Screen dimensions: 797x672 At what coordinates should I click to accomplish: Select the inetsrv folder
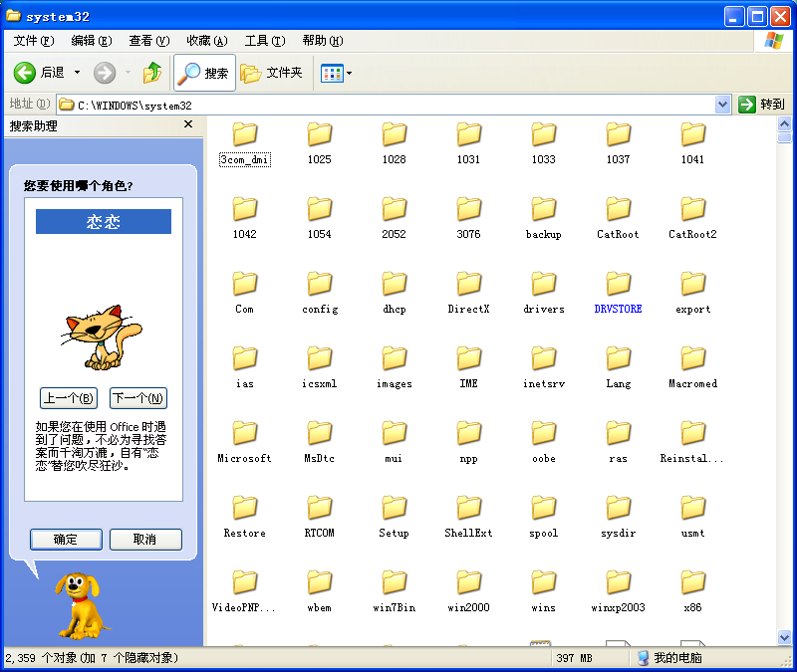543,368
